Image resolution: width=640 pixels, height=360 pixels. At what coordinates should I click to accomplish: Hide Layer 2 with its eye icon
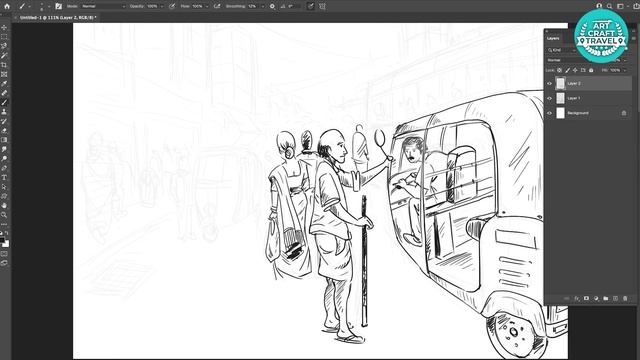point(549,83)
